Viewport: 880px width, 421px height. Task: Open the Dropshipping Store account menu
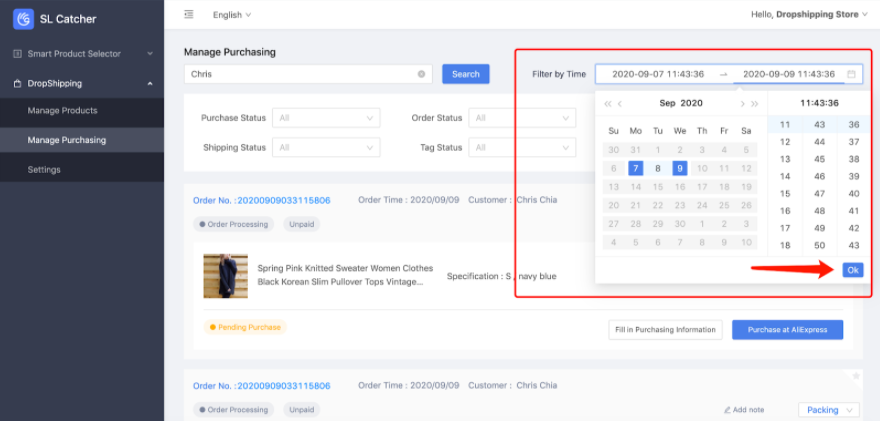[809, 15]
